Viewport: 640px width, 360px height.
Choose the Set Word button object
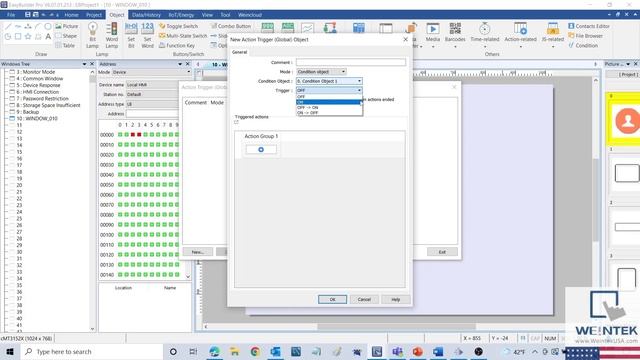147,35
